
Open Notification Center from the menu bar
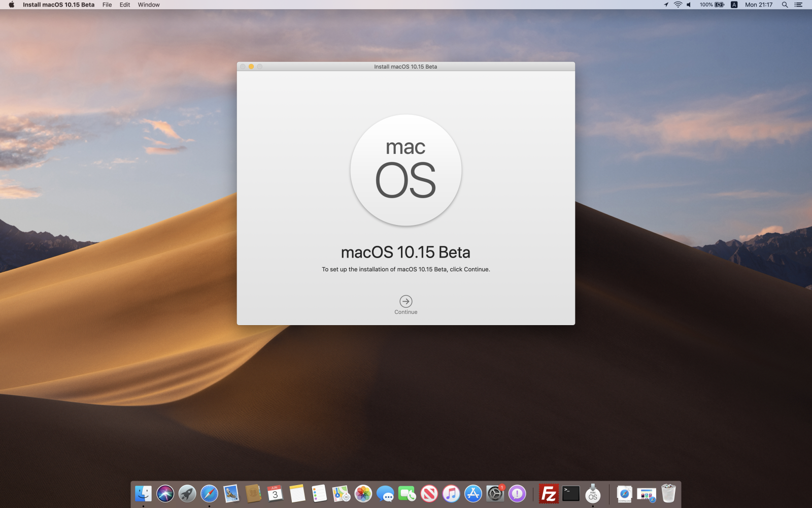798,5
